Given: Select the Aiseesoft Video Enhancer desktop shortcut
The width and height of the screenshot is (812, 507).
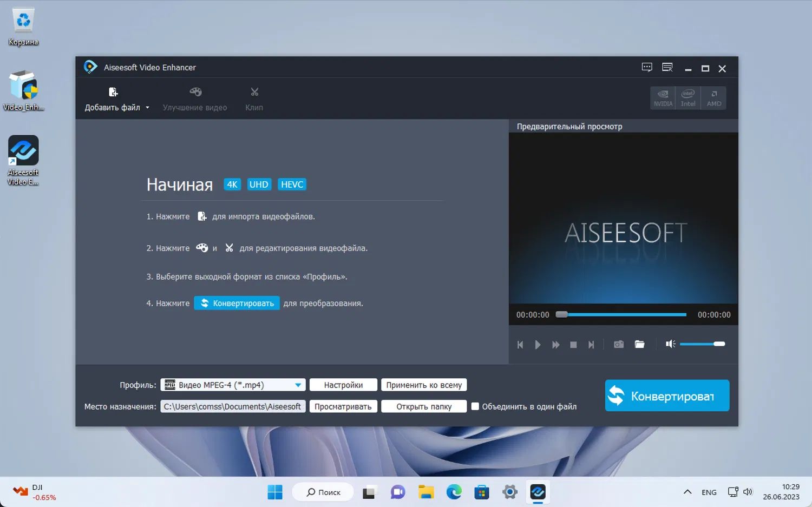Looking at the screenshot, I should click(x=23, y=160).
